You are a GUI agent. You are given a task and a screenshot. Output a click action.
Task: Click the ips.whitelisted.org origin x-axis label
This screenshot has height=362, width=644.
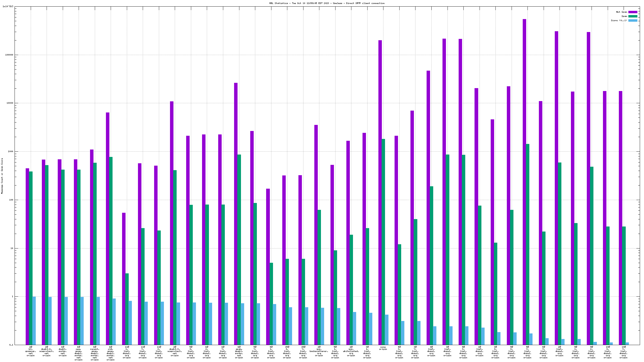point(351,351)
